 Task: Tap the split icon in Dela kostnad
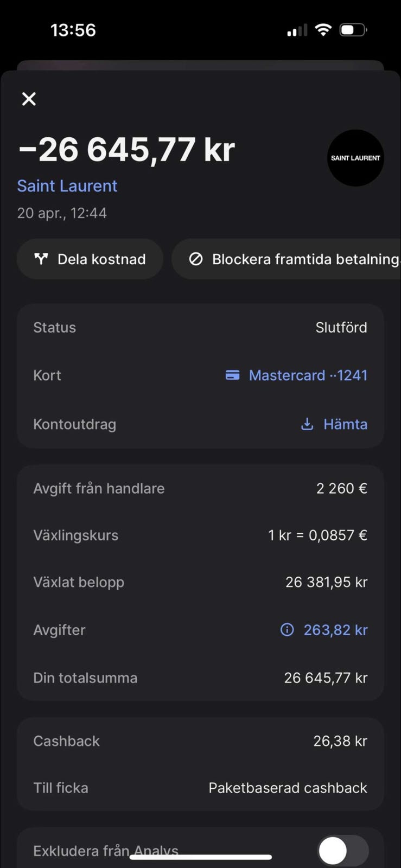[x=41, y=259]
